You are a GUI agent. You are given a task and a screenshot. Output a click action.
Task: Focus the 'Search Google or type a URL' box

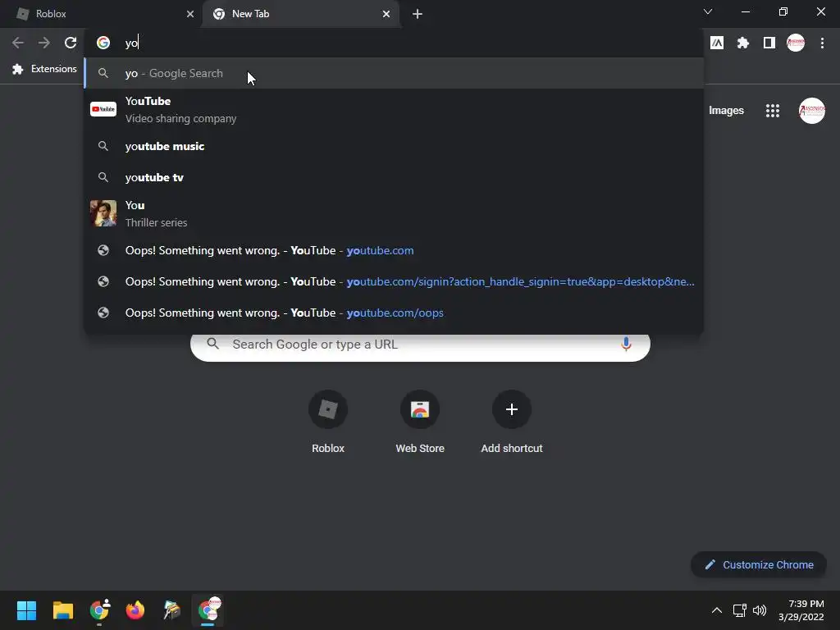[x=420, y=346]
